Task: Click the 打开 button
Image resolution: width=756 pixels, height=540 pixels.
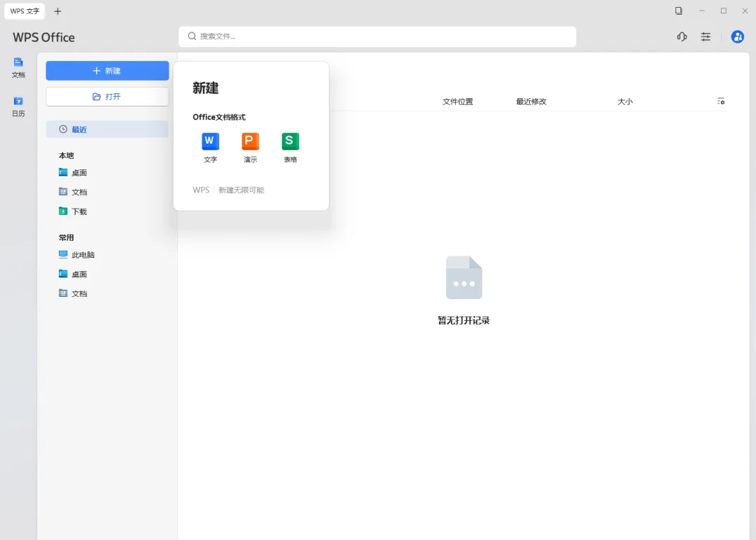Action: (x=107, y=97)
